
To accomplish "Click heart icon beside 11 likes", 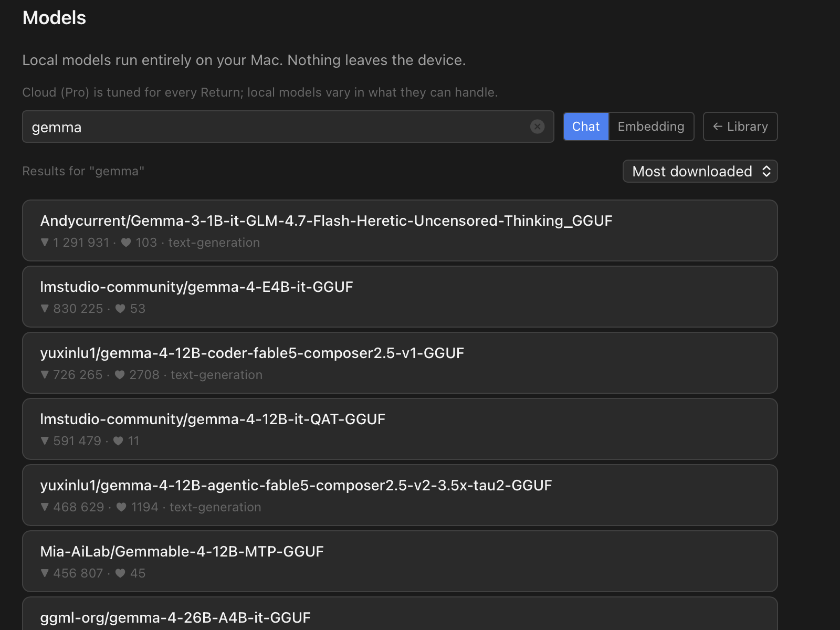I will coord(118,441).
